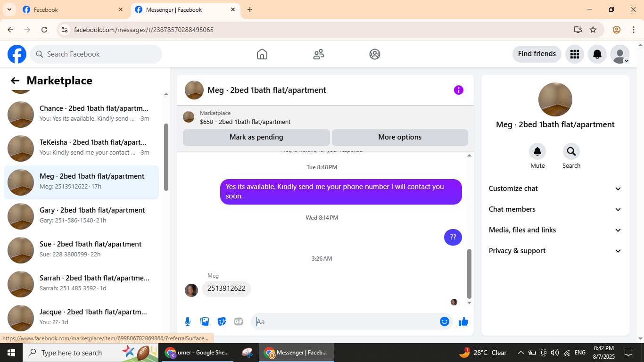Click the purple '??' message bubble

tap(453, 237)
